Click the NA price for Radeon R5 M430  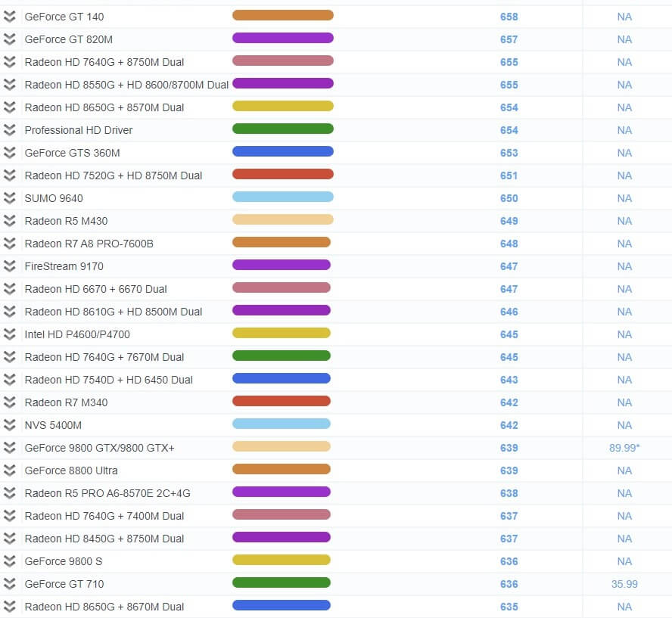[x=624, y=221]
